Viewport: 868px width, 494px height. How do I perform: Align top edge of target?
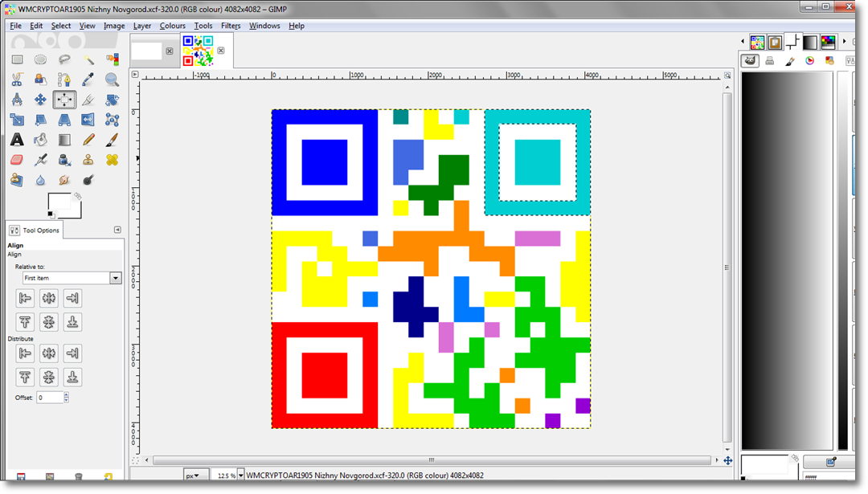(25, 322)
